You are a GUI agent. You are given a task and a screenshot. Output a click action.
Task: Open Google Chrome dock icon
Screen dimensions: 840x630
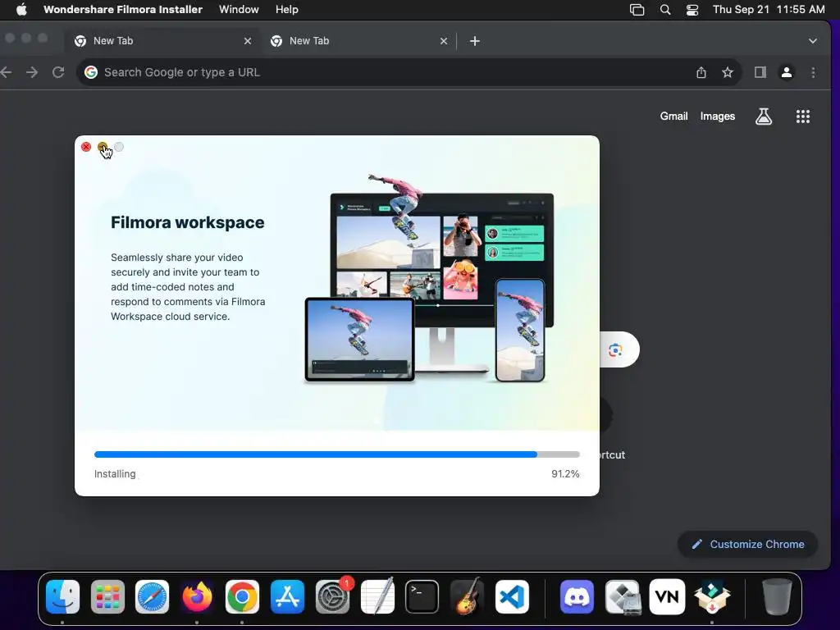(242, 597)
